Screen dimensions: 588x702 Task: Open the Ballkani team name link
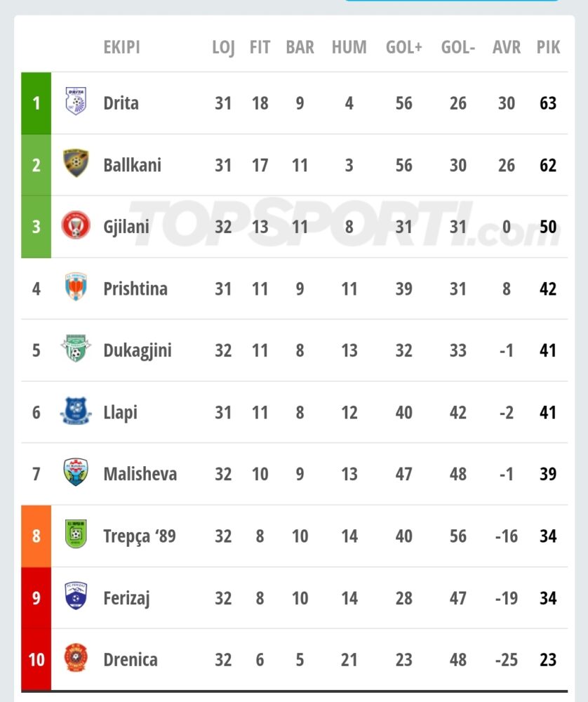[x=132, y=165]
